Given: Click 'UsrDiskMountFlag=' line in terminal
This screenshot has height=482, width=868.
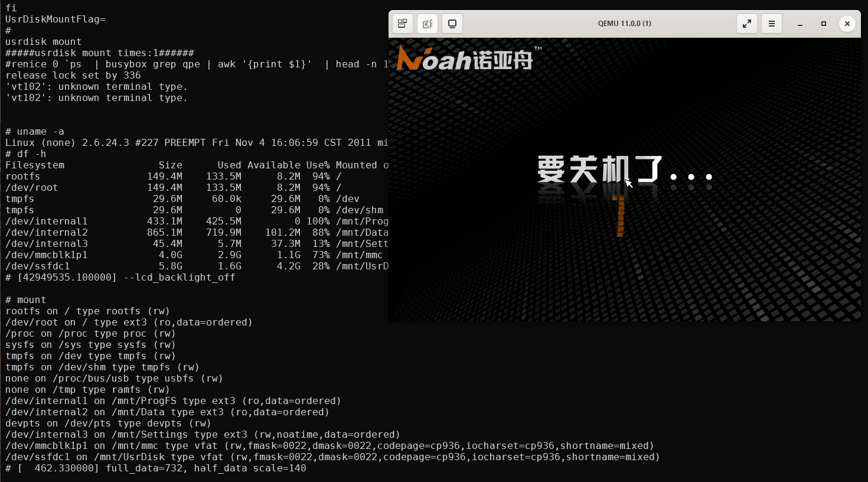Looking at the screenshot, I should [x=56, y=19].
